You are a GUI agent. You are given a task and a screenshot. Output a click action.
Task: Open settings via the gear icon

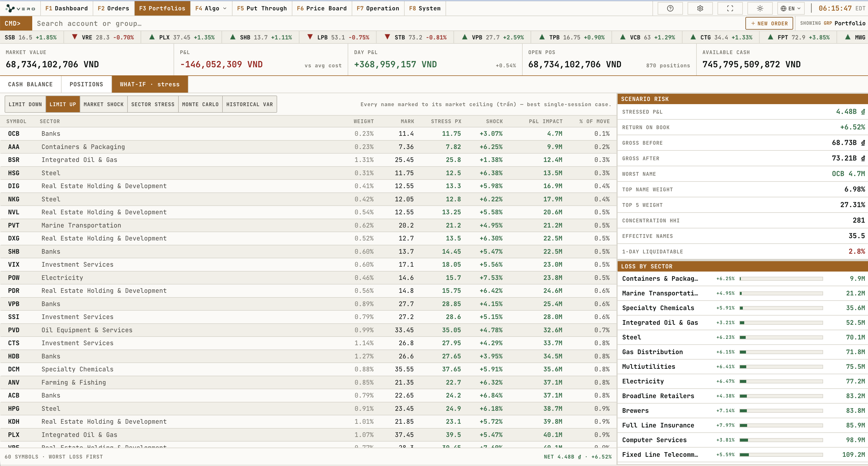[700, 8]
